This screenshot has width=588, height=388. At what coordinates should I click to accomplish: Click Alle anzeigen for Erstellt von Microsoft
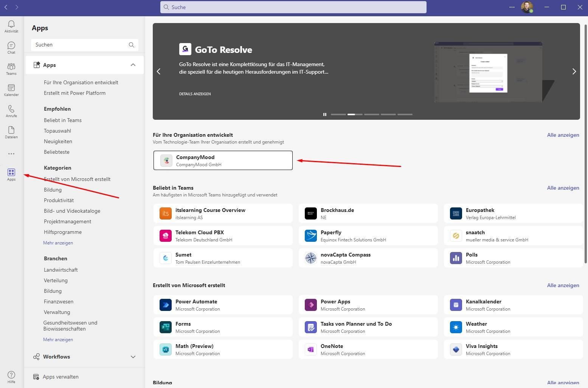[563, 285]
